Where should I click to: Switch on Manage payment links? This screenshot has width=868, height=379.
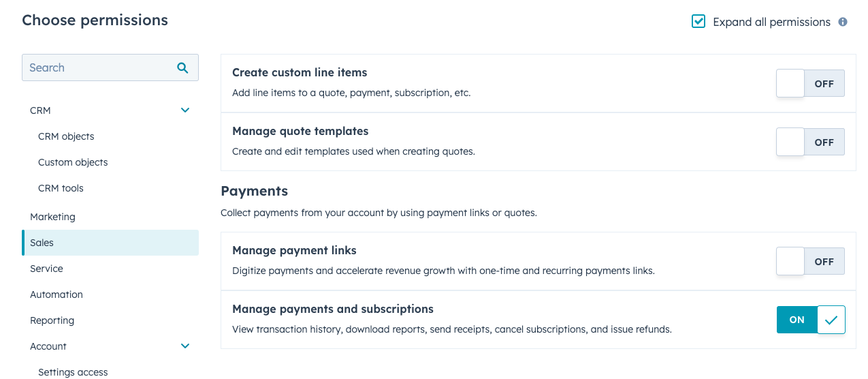810,262
